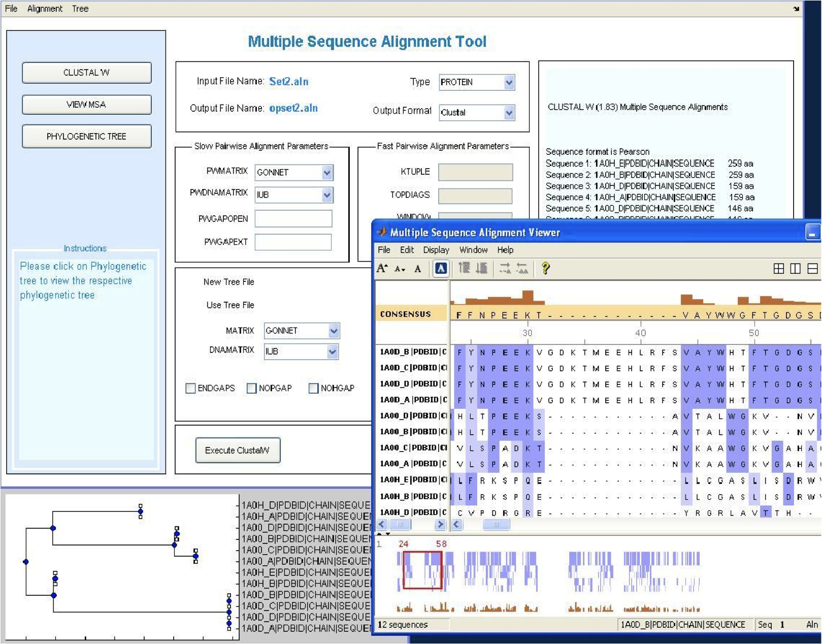Click the PWGAPEXT input field
Viewport: 822px width, 644px height.
[x=293, y=242]
